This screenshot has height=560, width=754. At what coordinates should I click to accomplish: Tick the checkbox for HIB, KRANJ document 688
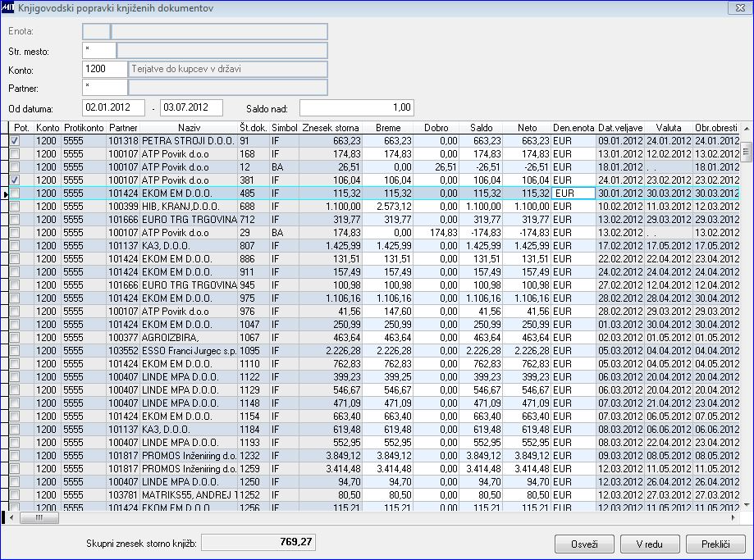click(x=16, y=205)
